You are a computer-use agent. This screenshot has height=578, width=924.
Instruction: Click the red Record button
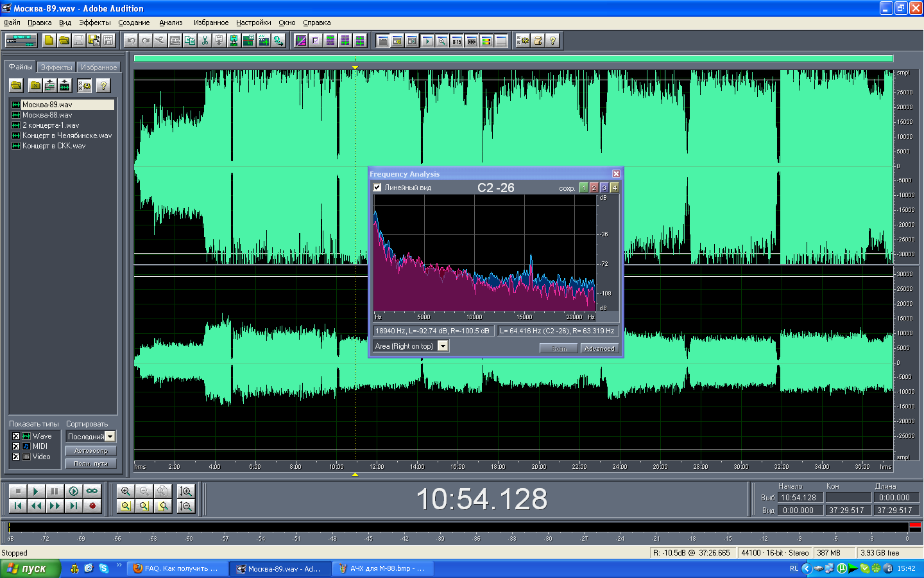tap(92, 506)
